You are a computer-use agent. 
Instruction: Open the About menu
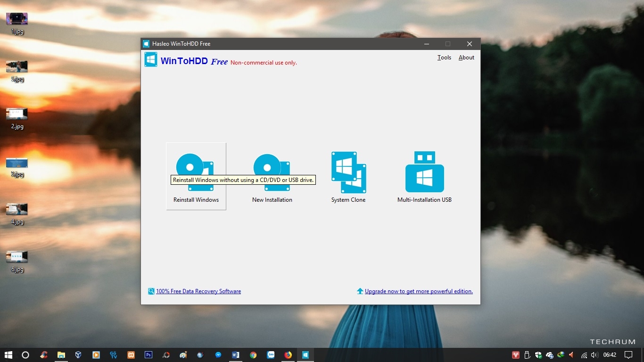coord(466,58)
